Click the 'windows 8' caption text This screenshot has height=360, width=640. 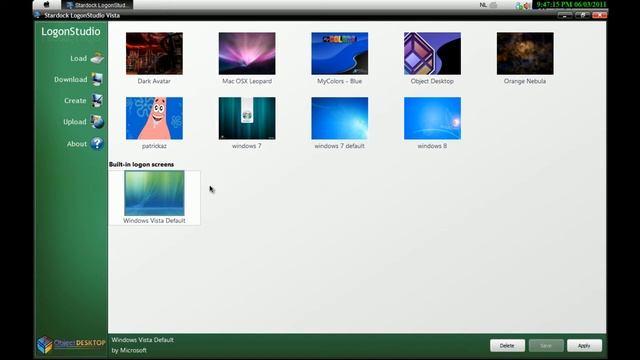click(x=432, y=146)
